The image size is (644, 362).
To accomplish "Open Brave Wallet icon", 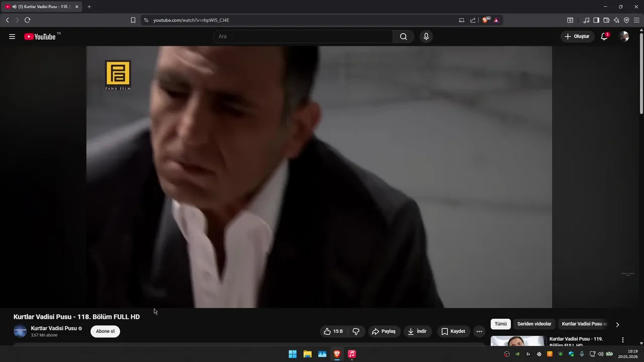I will tap(606, 20).
